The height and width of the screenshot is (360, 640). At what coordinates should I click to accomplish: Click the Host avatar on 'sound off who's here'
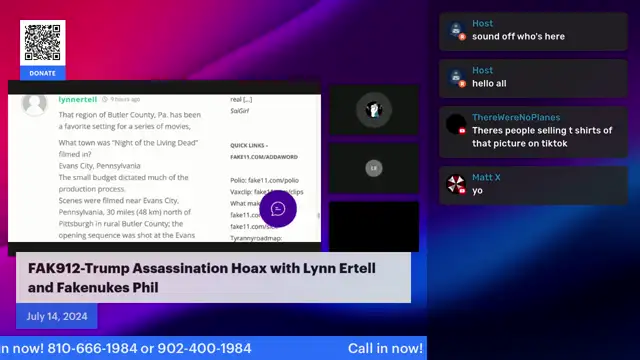pos(456,31)
